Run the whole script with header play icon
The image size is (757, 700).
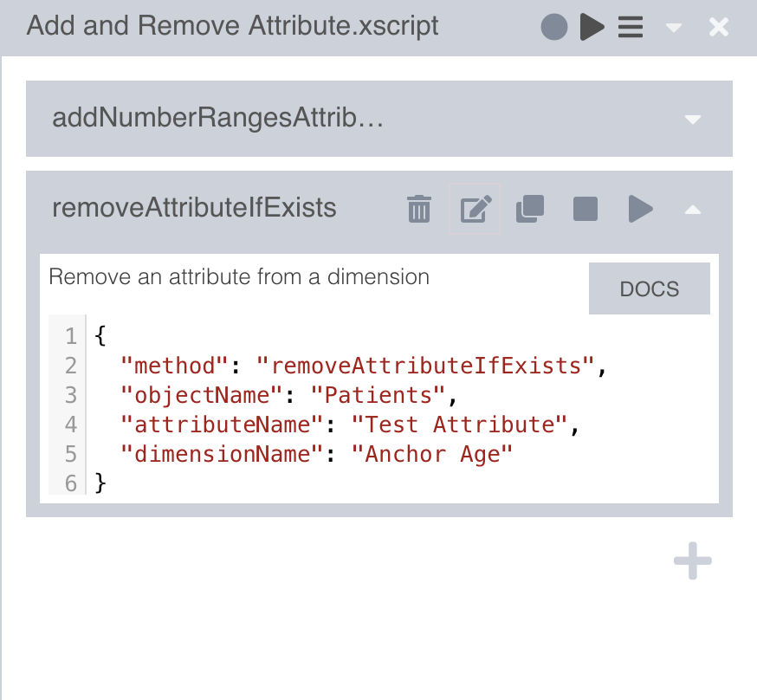pos(592,27)
